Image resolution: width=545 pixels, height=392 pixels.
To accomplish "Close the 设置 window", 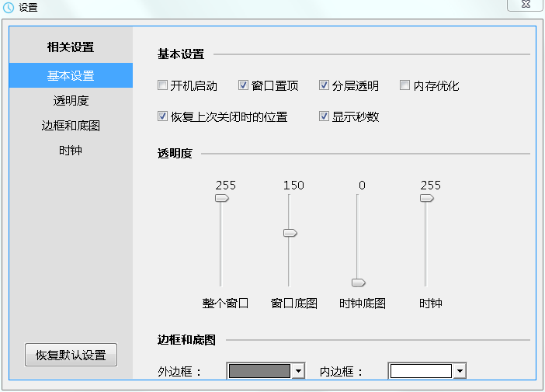I will point(525,5).
